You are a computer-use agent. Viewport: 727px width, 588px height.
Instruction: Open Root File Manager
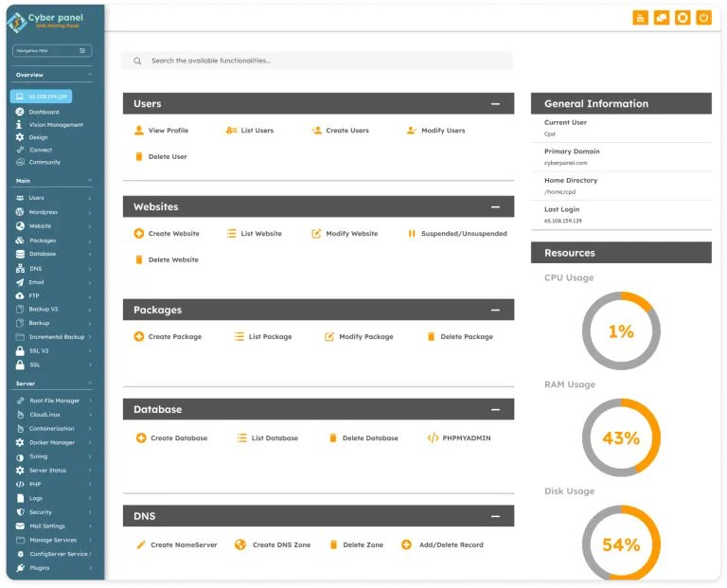tap(53, 401)
